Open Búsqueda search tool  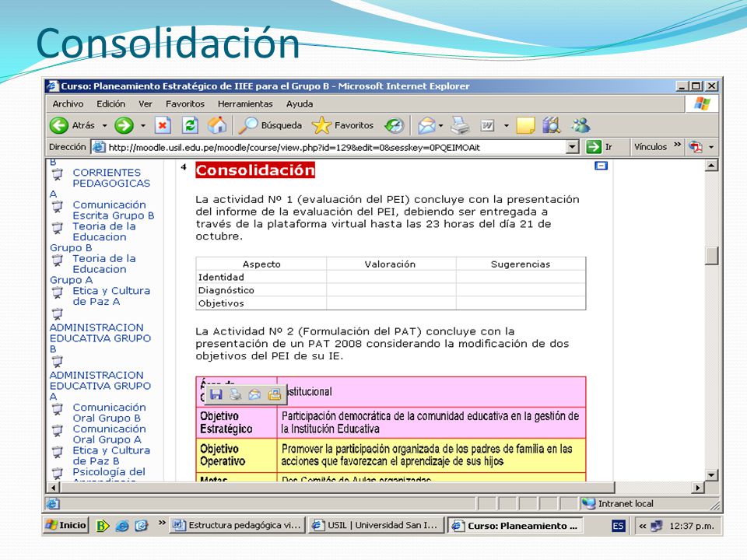(x=270, y=125)
